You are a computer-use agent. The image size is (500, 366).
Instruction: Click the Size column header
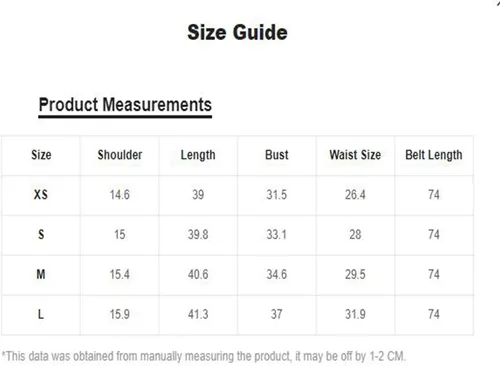tap(41, 155)
